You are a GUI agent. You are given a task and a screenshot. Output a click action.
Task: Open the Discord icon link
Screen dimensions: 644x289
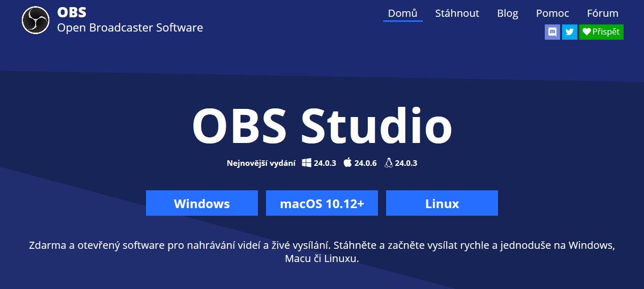[x=552, y=32]
